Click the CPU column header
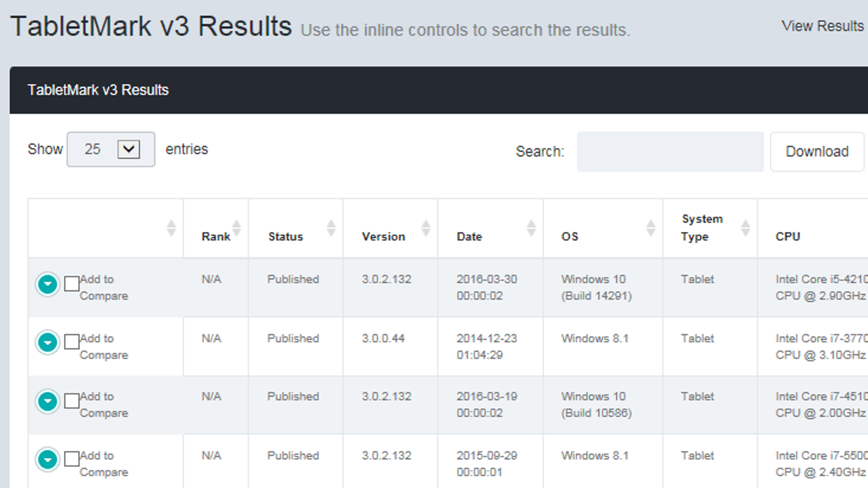 coord(788,236)
